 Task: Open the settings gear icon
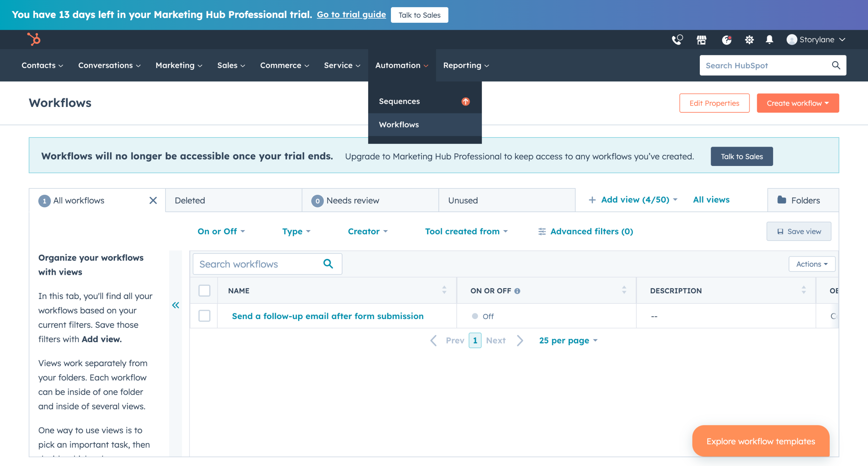(749, 40)
